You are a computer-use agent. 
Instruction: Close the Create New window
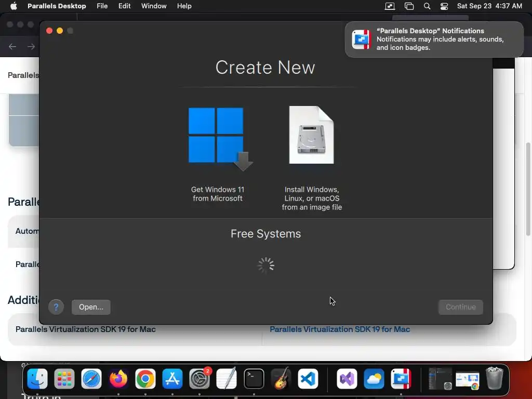coord(49,31)
